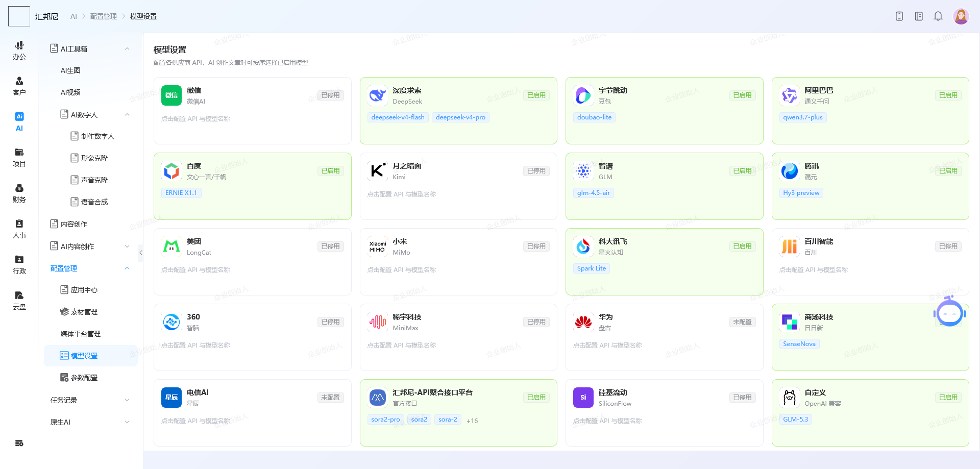980x469 pixels.
Task: Click the 美团 LongCat logo
Action: point(171,246)
